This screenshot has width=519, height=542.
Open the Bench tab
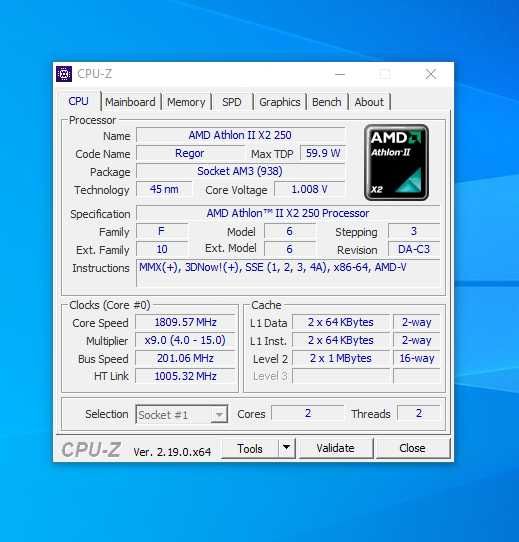tap(326, 102)
